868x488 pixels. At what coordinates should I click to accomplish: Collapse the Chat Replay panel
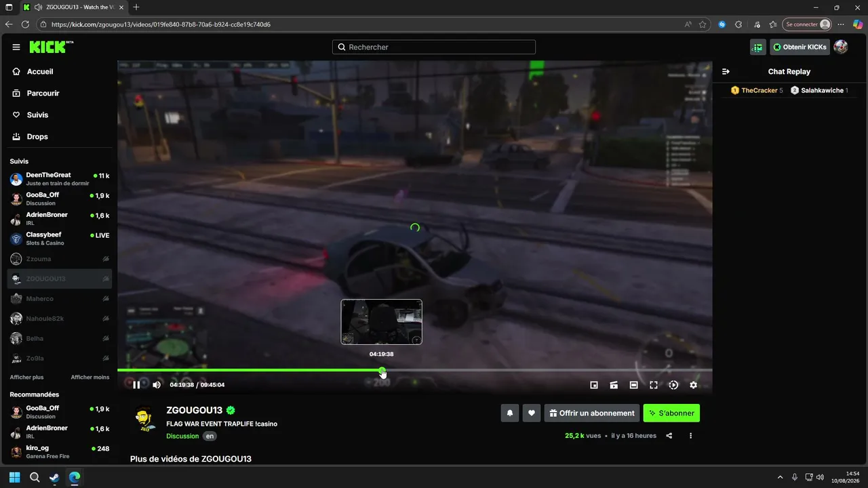(x=726, y=71)
